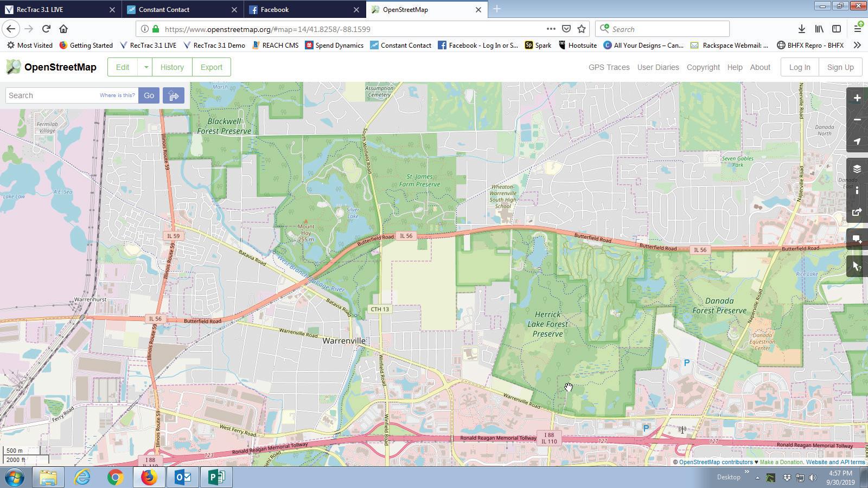The width and height of the screenshot is (868, 488).
Task: Show site information for openstreetmap.org
Action: [x=145, y=29]
